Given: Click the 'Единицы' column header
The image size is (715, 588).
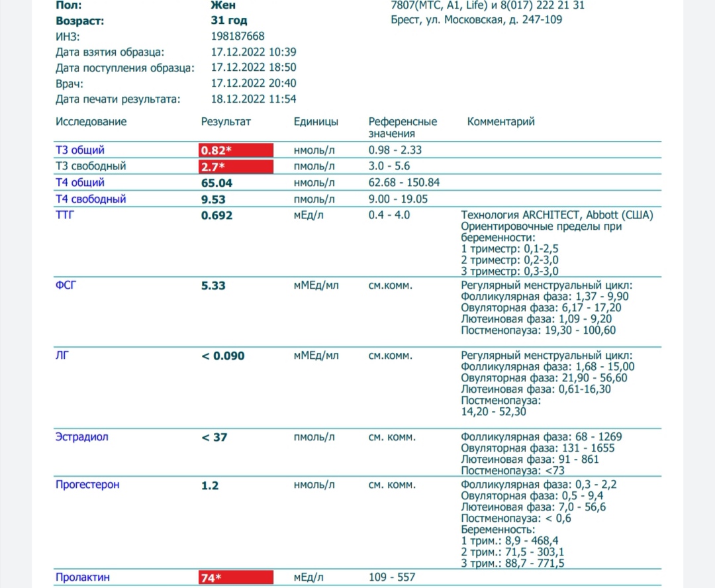Looking at the screenshot, I should point(316,122).
